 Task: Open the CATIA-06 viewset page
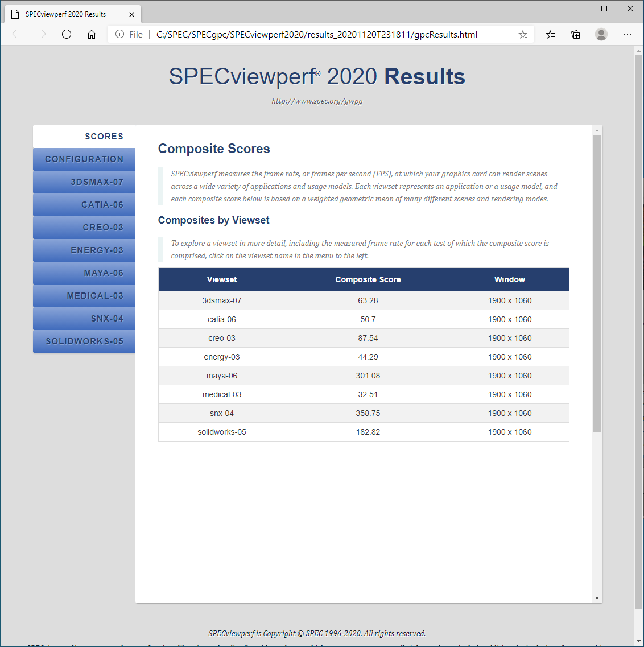84,205
